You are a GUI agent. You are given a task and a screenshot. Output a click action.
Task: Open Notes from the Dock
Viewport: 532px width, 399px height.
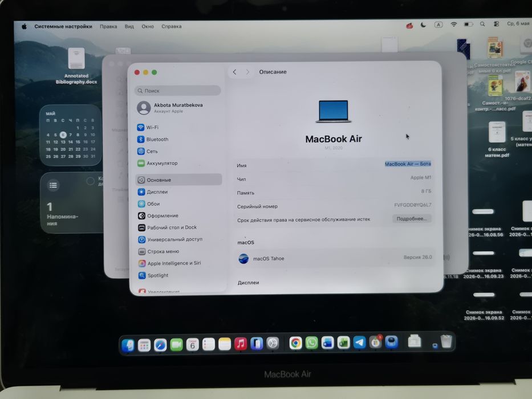[x=225, y=344]
